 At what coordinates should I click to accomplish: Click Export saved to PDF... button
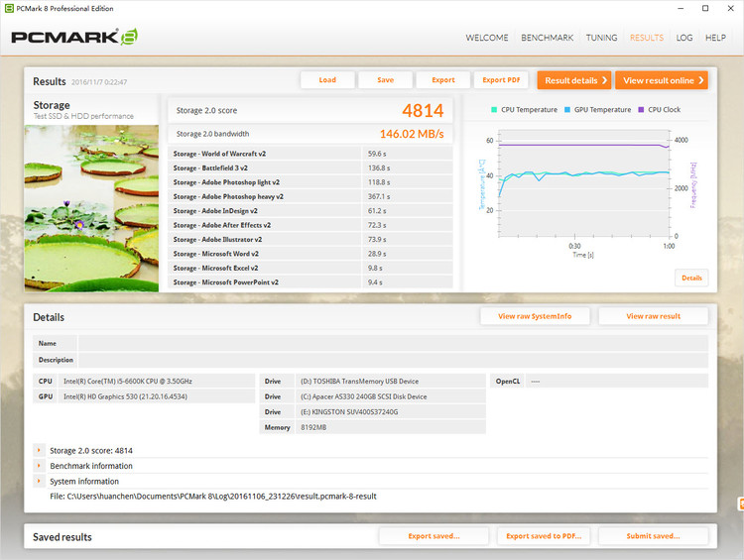[x=544, y=536]
